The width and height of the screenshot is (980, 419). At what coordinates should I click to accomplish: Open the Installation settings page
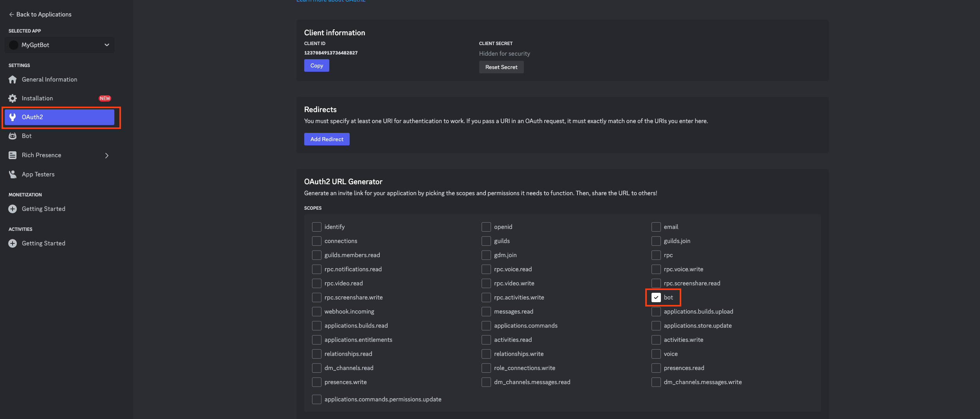point(60,98)
